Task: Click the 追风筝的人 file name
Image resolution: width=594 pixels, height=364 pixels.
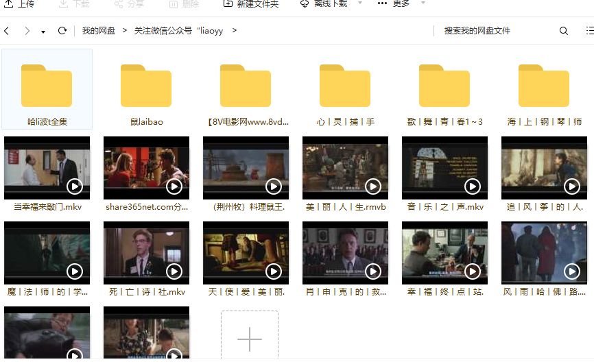Action: pos(545,207)
